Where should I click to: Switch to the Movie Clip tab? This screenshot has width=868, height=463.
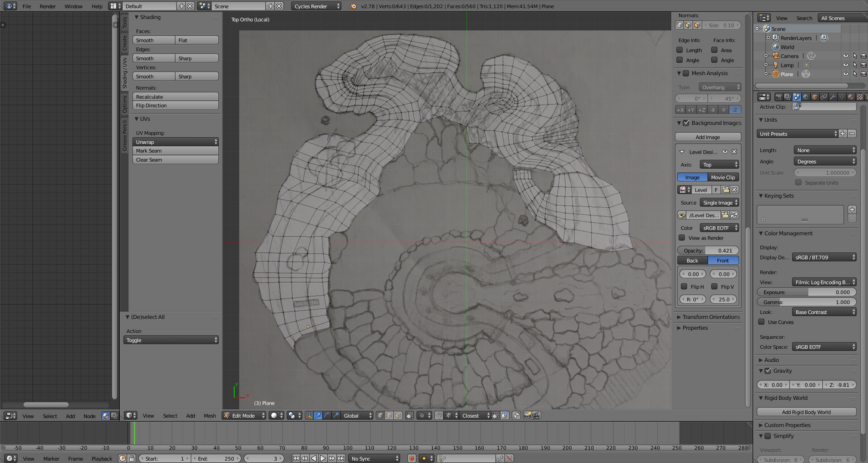723,177
